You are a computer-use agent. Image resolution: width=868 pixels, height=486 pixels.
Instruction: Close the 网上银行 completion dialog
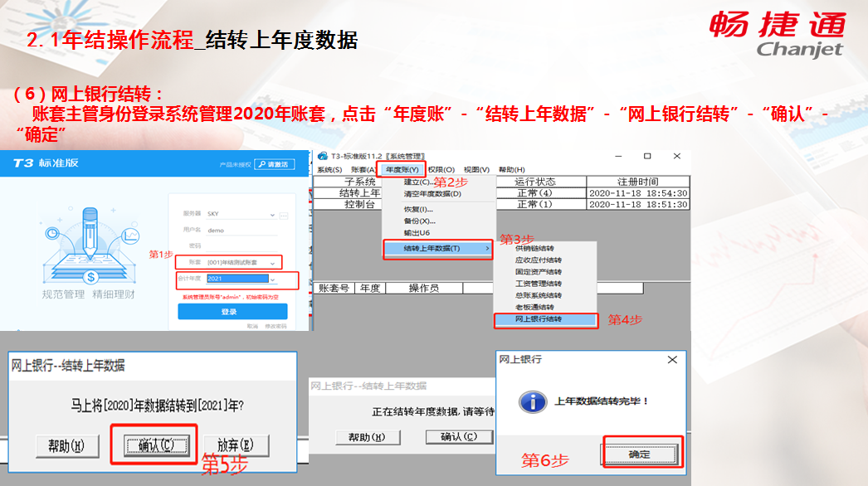click(x=672, y=360)
